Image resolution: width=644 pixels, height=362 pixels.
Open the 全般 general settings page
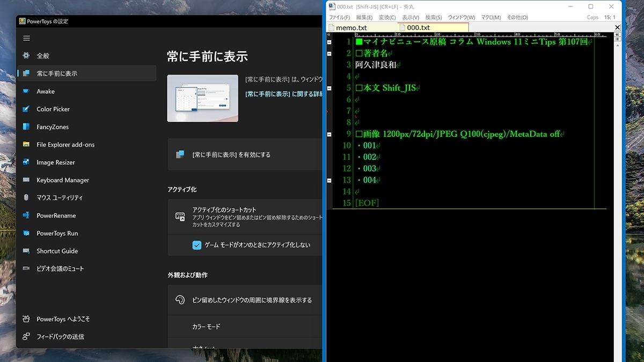87,56
